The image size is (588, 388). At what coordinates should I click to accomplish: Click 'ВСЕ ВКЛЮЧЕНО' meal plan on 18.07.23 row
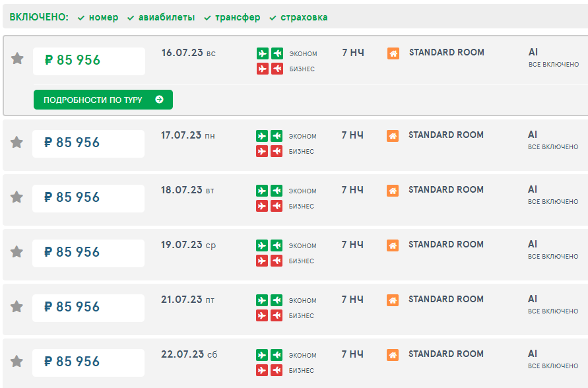553,202
